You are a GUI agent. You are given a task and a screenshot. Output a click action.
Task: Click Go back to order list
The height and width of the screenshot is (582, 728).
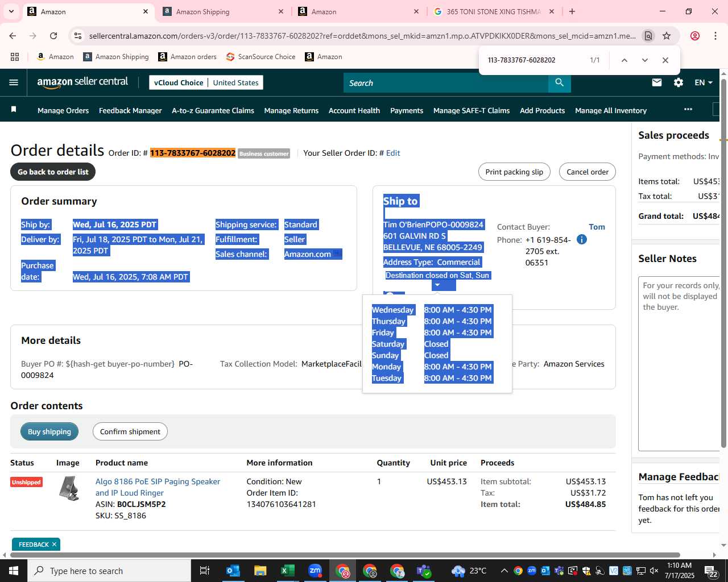(x=53, y=172)
